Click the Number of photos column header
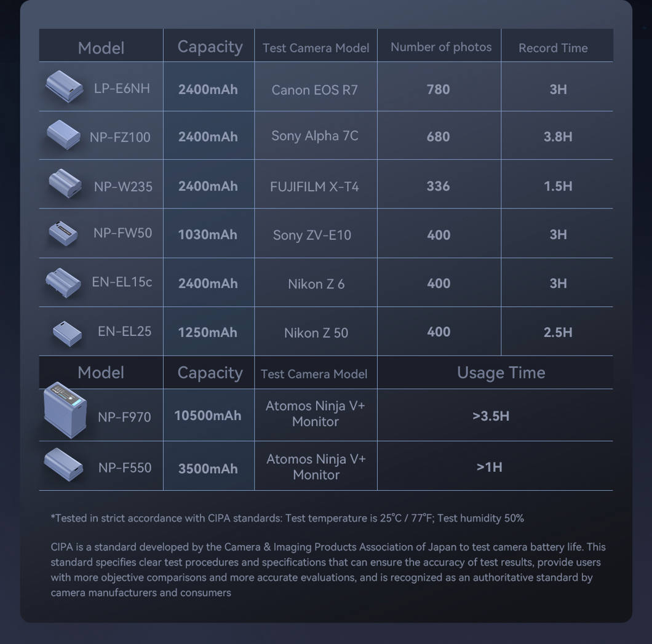This screenshot has height=644, width=652. (441, 47)
